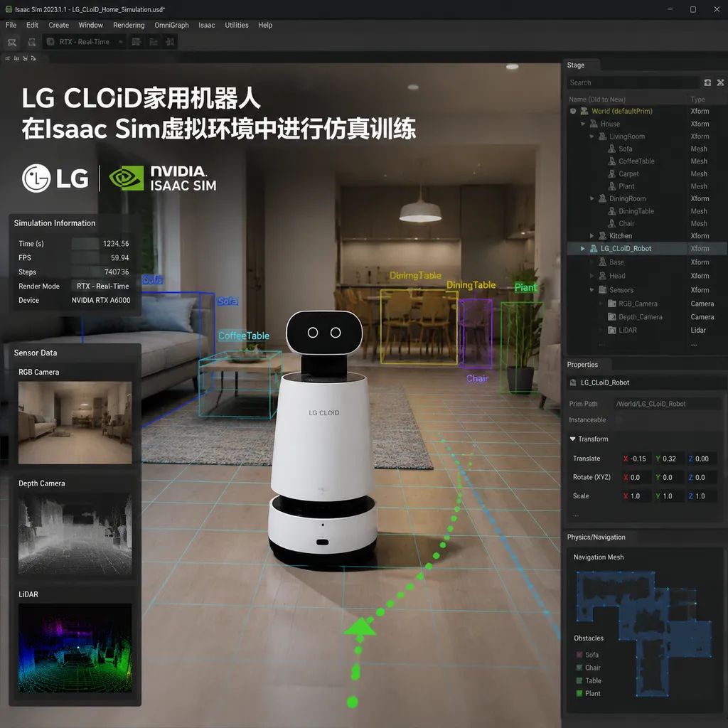Select the LG_CLoiD_Robot prim icon in Stage
Image resolution: width=728 pixels, height=728 pixels.
coord(594,248)
